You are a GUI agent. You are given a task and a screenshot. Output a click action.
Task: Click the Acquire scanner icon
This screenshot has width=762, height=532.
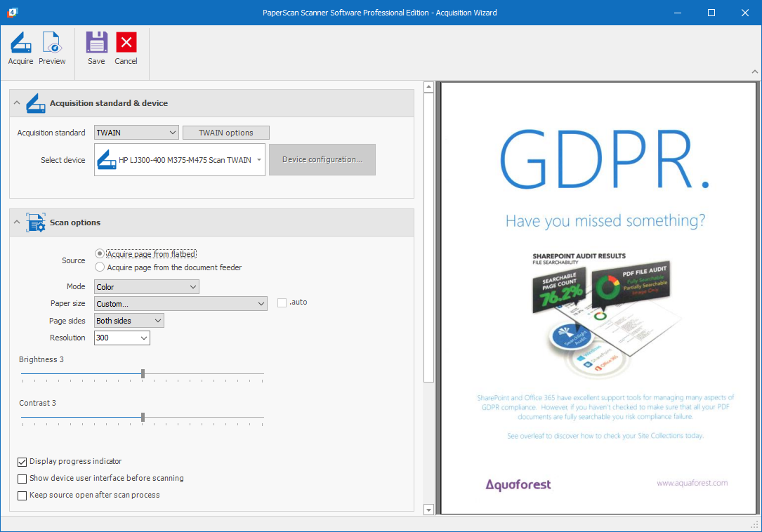pyautogui.click(x=21, y=48)
